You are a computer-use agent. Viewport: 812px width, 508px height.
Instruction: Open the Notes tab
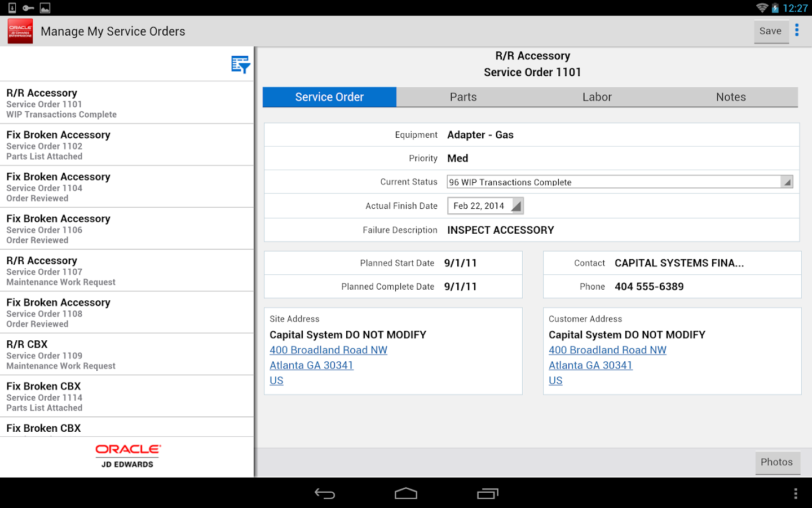pyautogui.click(x=731, y=97)
